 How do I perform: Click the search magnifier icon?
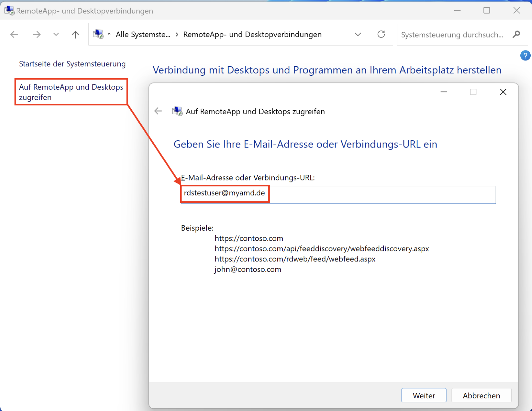pyautogui.click(x=516, y=34)
